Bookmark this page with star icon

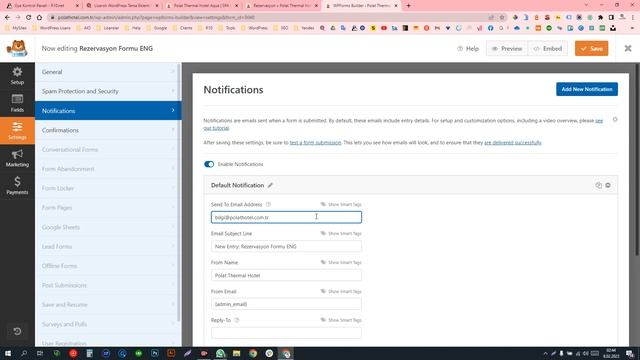(502, 17)
